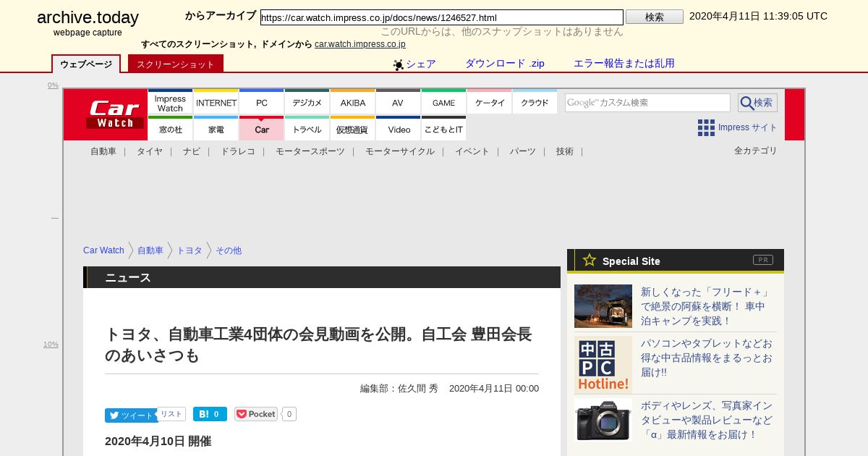Open the Video site tile
The width and height of the screenshot is (868, 456).
point(399,128)
